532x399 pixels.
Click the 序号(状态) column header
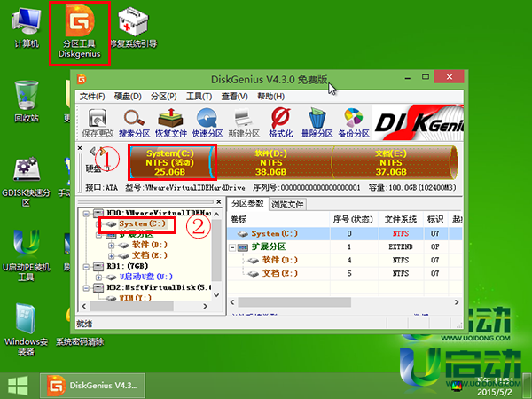pos(354,220)
